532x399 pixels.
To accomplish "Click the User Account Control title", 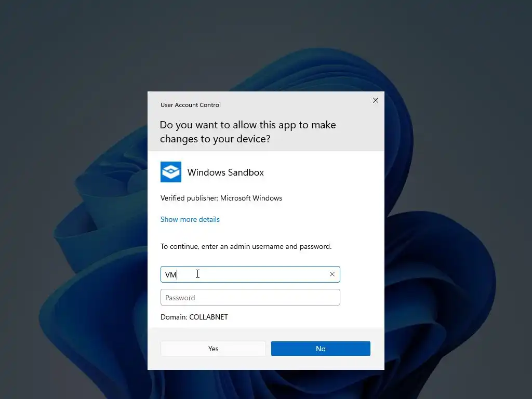I will (x=190, y=105).
